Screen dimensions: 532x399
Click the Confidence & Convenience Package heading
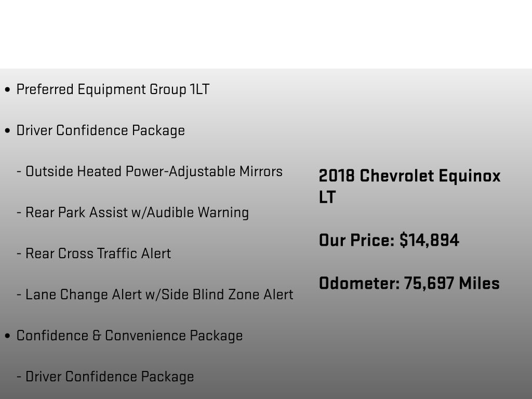point(129,336)
